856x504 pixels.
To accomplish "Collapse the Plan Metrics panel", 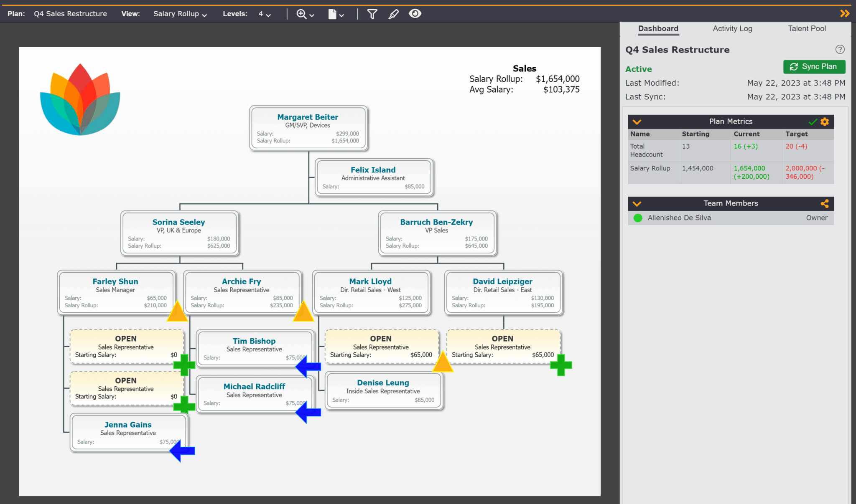I will [x=637, y=122].
